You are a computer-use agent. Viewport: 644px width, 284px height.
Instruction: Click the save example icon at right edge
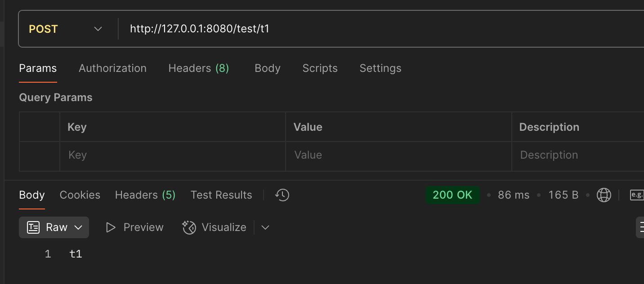click(x=637, y=195)
